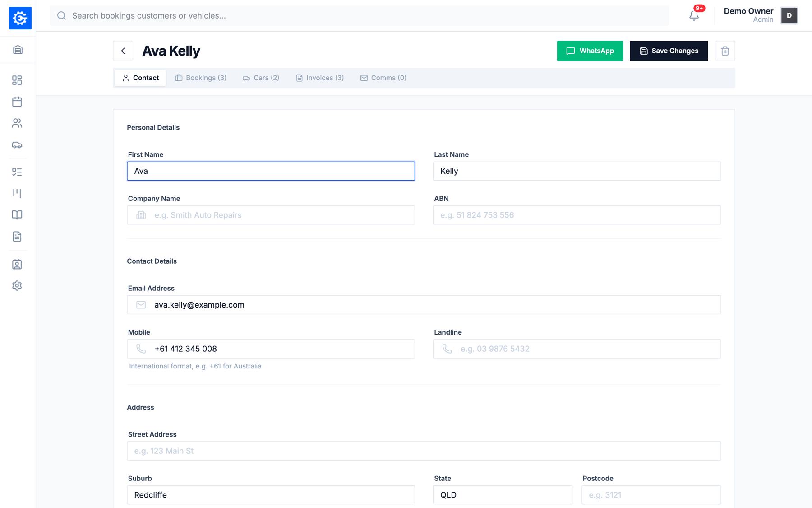Open the staff badge icon in the sidebar
Viewport: 812px width, 508px height.
click(x=17, y=264)
